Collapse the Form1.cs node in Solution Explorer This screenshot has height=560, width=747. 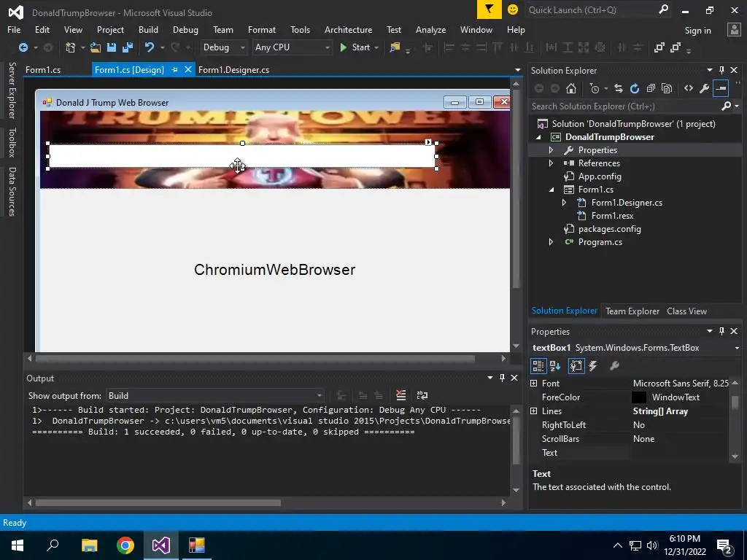pos(551,190)
